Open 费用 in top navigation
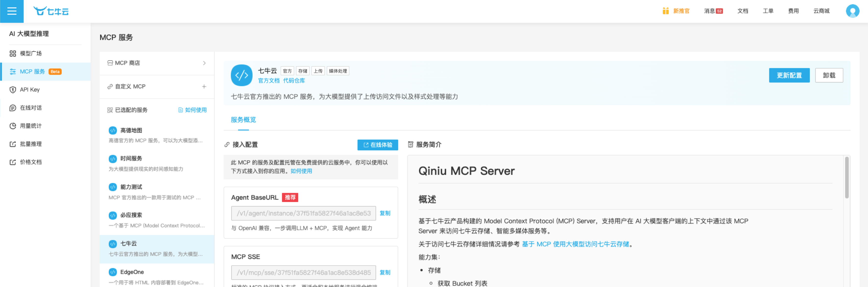868x287 pixels. tap(793, 11)
